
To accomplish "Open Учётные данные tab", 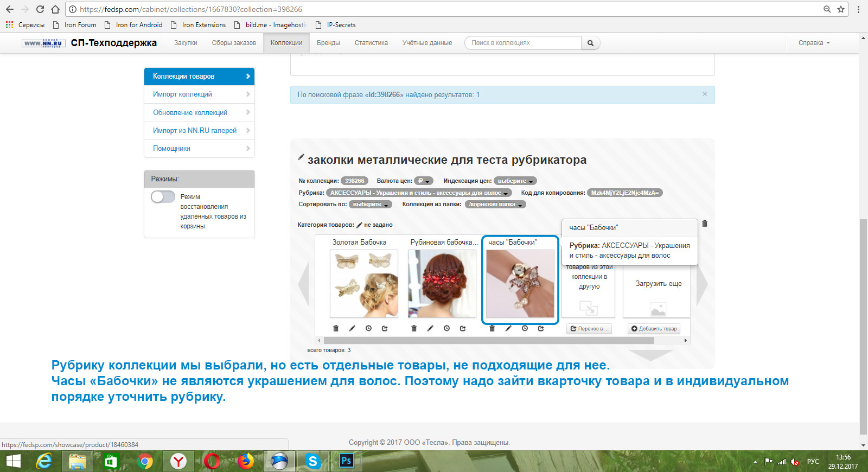I will [x=427, y=43].
